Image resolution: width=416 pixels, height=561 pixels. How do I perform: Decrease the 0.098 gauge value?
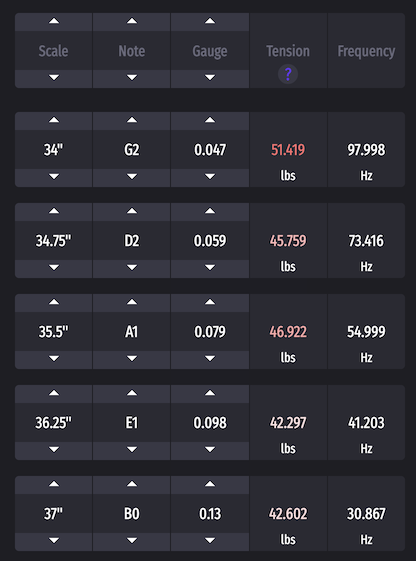pos(210,450)
